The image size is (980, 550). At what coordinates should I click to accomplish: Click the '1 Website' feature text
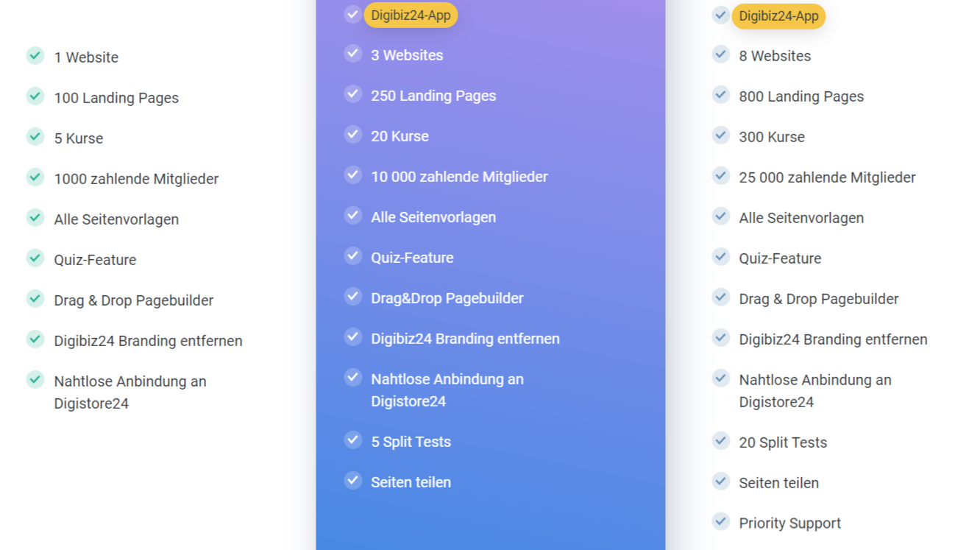[x=86, y=57]
